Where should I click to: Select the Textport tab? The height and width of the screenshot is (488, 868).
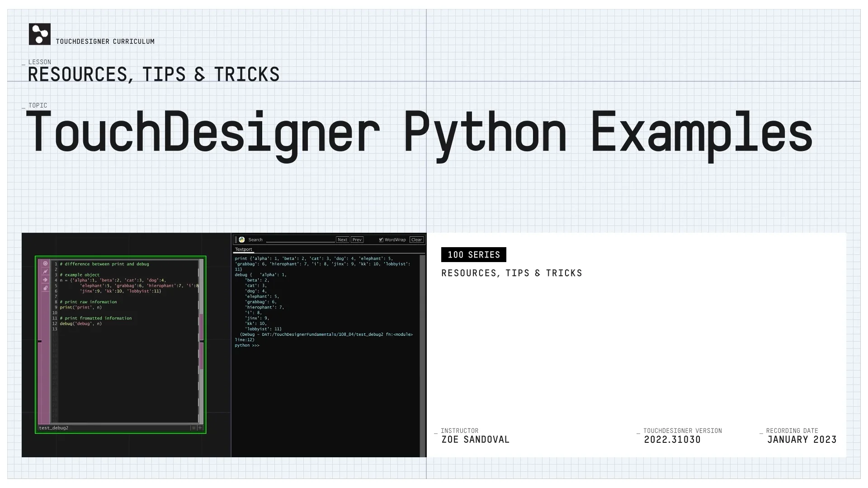click(x=244, y=249)
